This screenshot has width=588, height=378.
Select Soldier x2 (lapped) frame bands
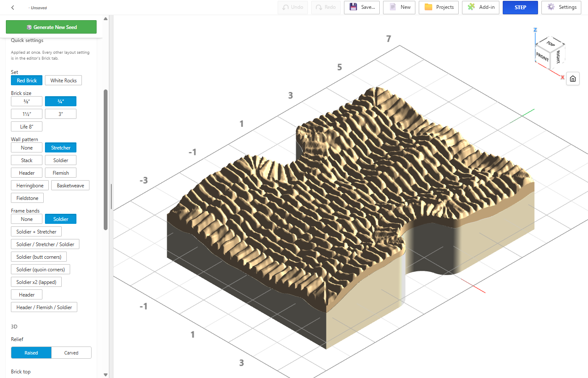pyautogui.click(x=37, y=282)
